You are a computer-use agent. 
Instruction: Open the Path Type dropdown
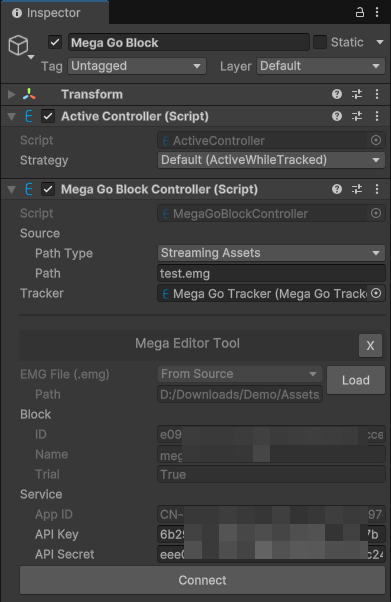[x=271, y=253]
